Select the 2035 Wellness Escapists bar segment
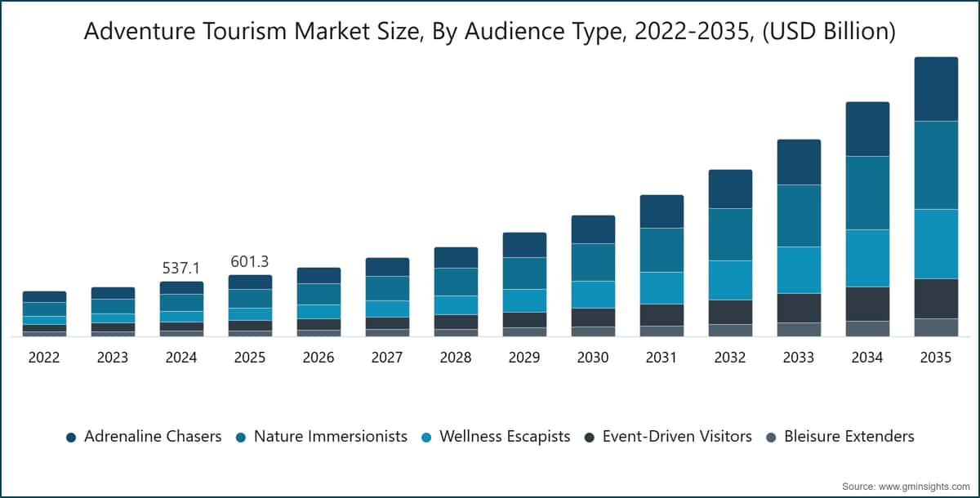Image resolution: width=980 pixels, height=498 pixels. click(936, 244)
